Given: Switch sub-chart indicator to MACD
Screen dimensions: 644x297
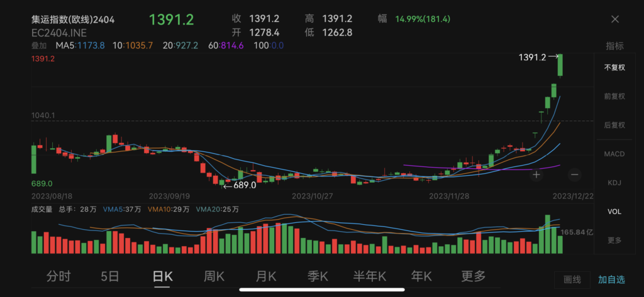Looking at the screenshot, I should coord(614,154).
